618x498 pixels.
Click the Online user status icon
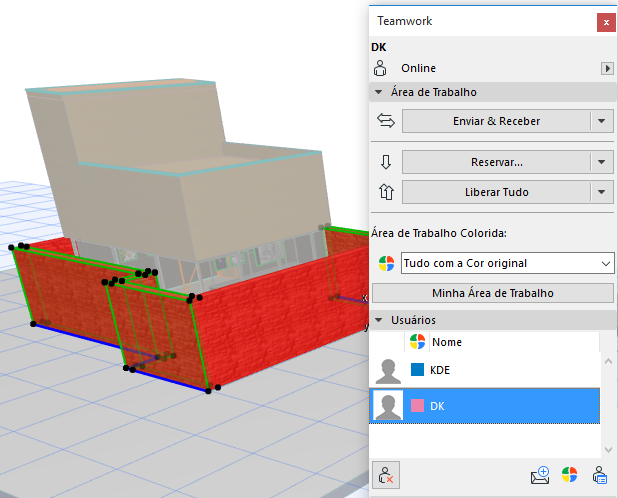click(381, 68)
